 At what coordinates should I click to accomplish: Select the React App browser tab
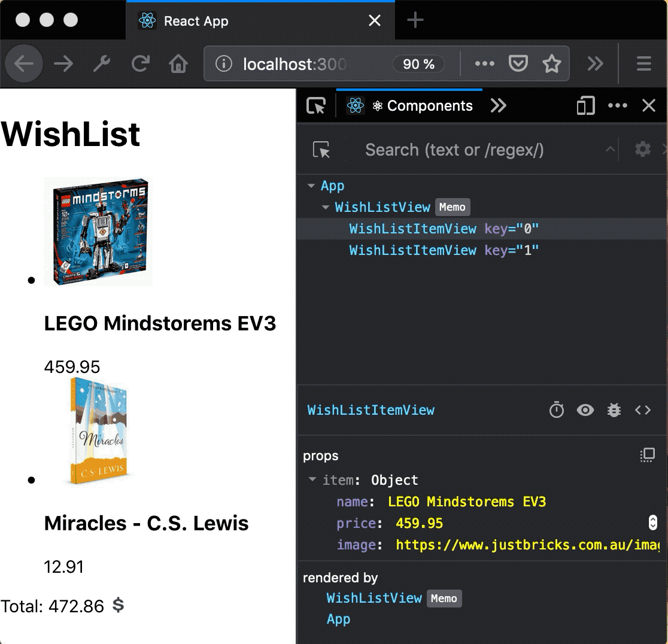[260, 20]
